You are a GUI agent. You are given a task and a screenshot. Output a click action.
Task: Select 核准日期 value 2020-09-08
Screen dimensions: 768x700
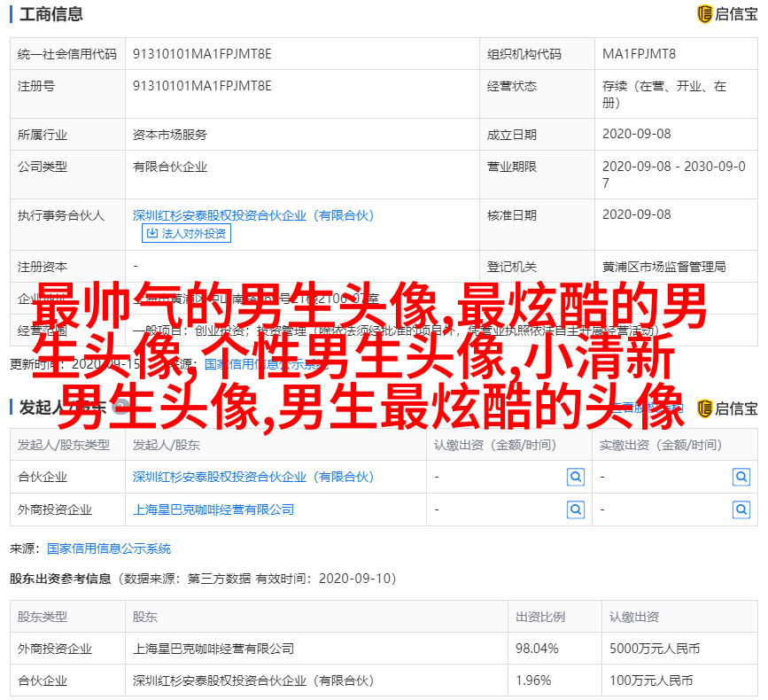point(636,214)
